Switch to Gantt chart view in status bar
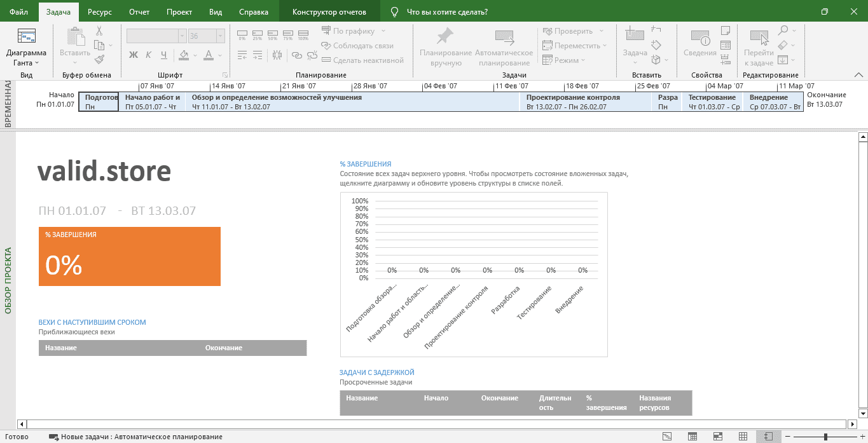Screen dimensions: 868x443 pyautogui.click(x=667, y=437)
